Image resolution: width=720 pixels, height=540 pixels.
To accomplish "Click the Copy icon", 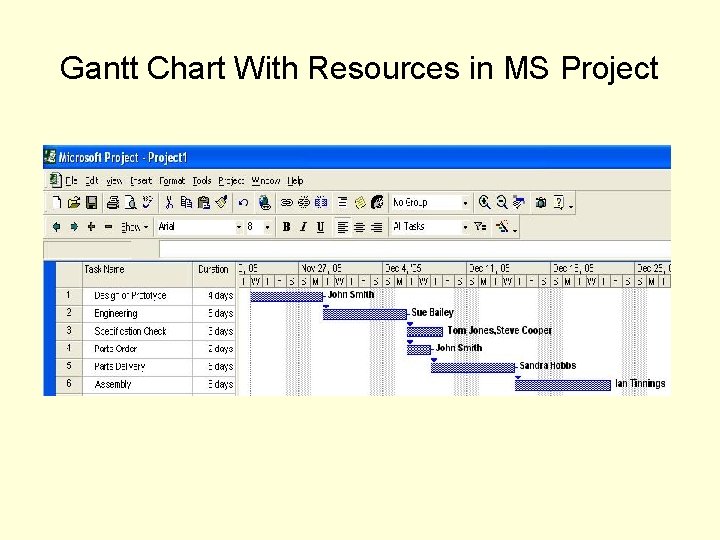I will coord(186,202).
